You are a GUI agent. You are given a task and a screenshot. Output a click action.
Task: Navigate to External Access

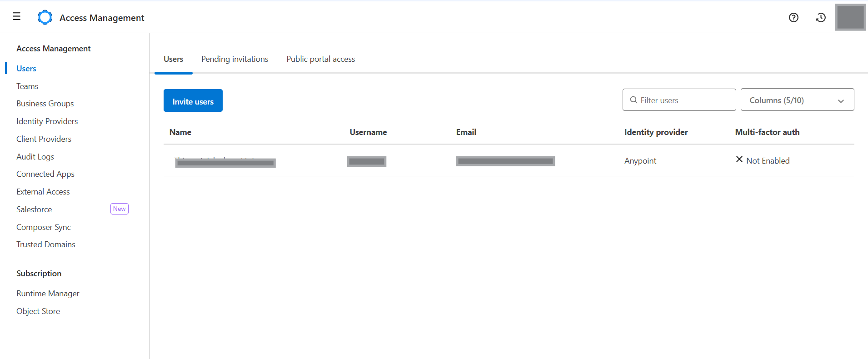tap(43, 192)
